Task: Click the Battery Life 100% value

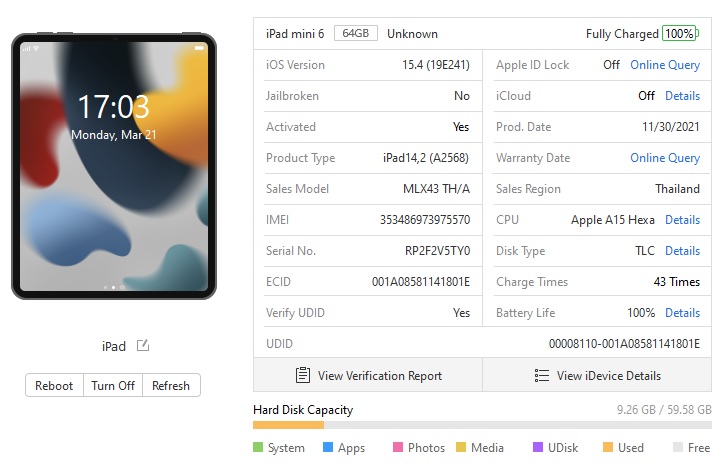Action: point(641,313)
